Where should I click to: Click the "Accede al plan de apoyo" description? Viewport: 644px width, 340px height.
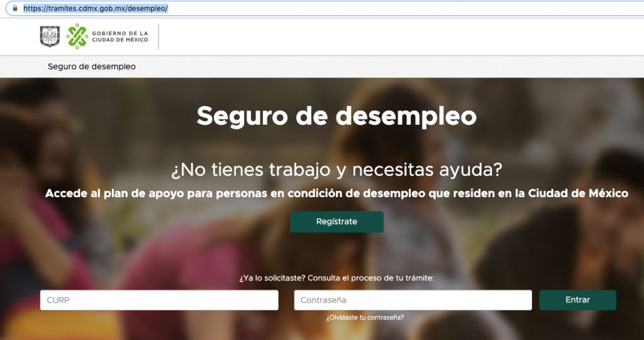click(x=337, y=193)
